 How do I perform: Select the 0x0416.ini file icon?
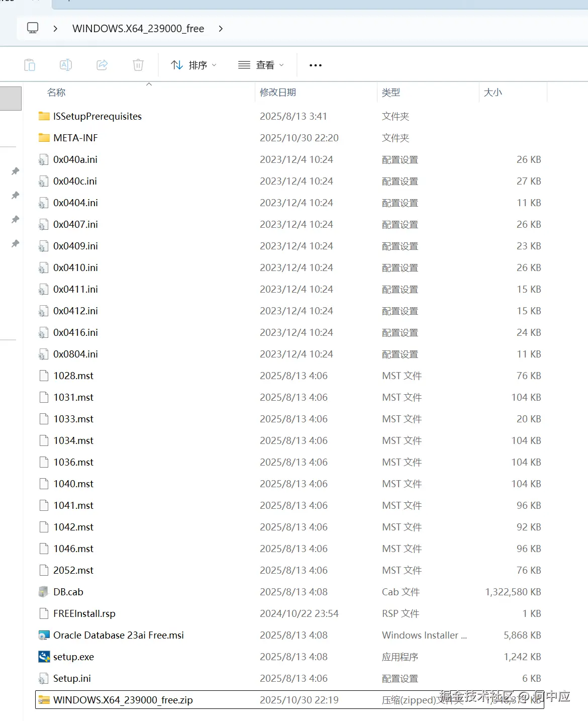44,333
